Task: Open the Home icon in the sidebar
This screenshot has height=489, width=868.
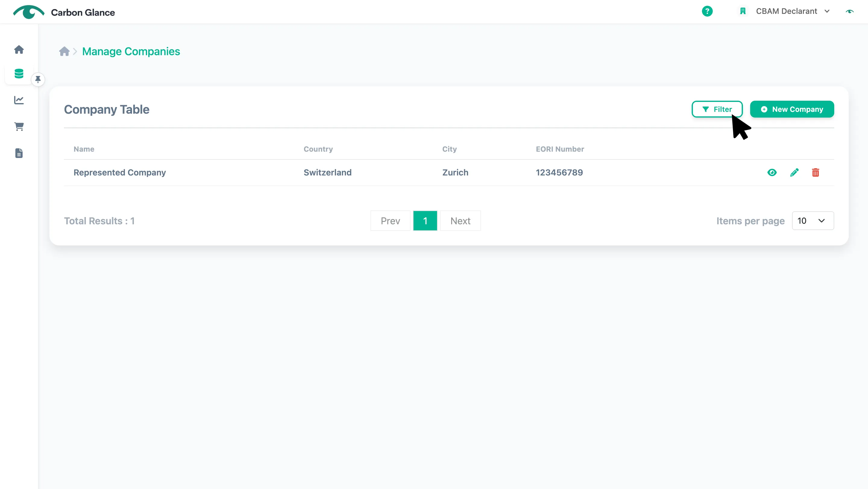Action: click(19, 49)
